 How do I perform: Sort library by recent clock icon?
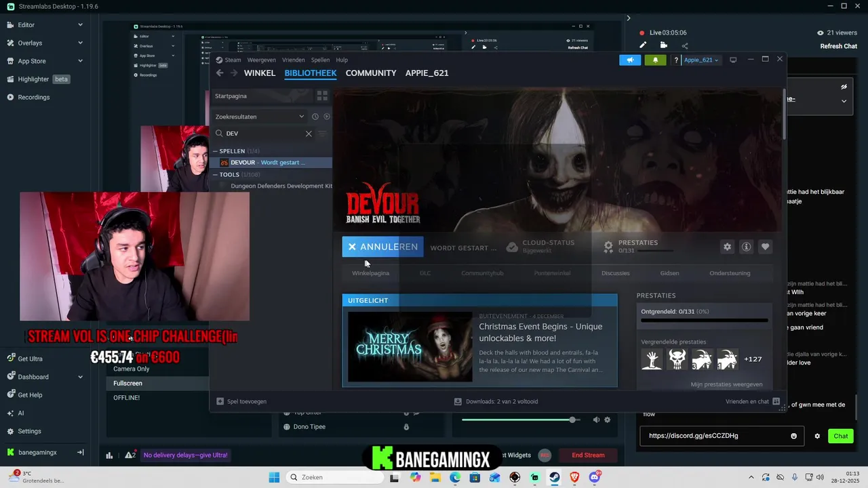pos(315,117)
